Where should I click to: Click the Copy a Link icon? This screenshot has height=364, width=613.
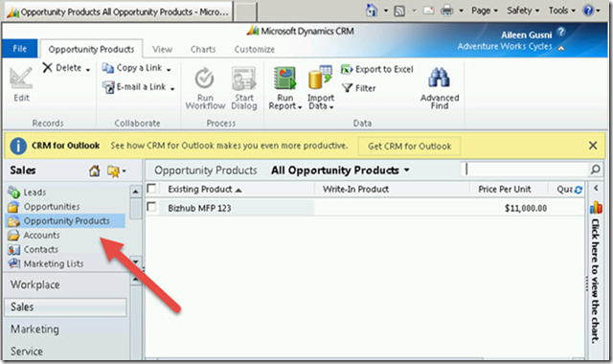108,68
